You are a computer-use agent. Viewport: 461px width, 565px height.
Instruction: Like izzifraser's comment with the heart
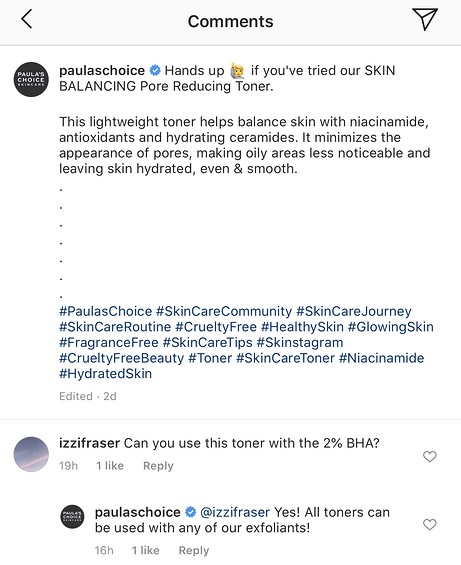point(429,457)
